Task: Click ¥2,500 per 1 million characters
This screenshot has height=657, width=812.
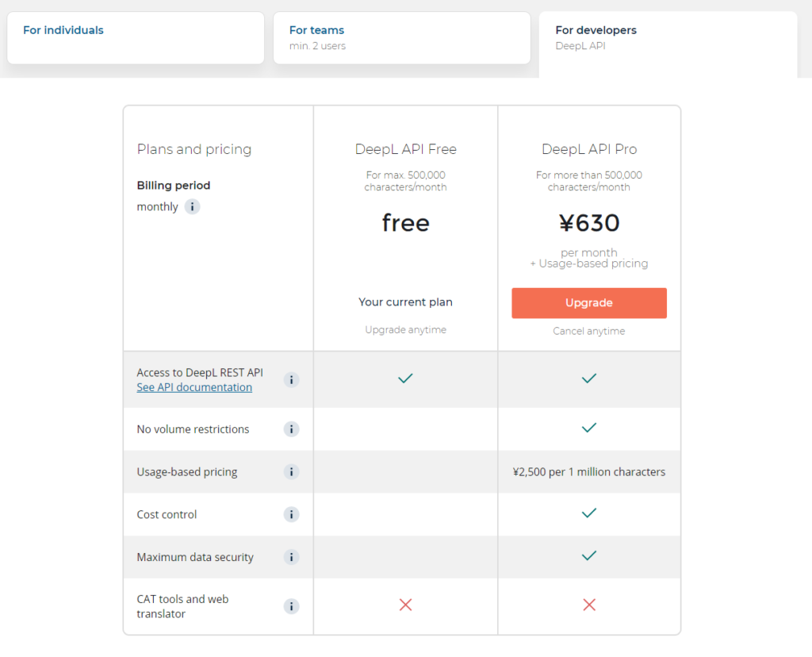Action: tap(589, 472)
